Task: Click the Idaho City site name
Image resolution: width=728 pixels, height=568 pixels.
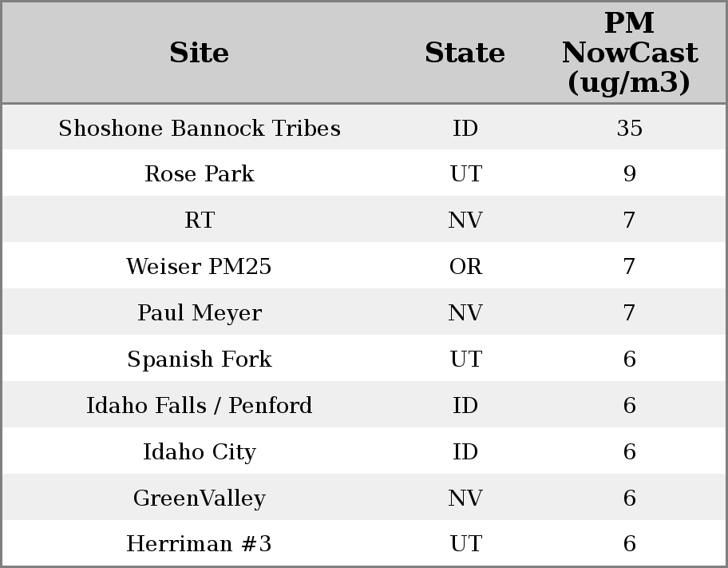Action: (199, 452)
